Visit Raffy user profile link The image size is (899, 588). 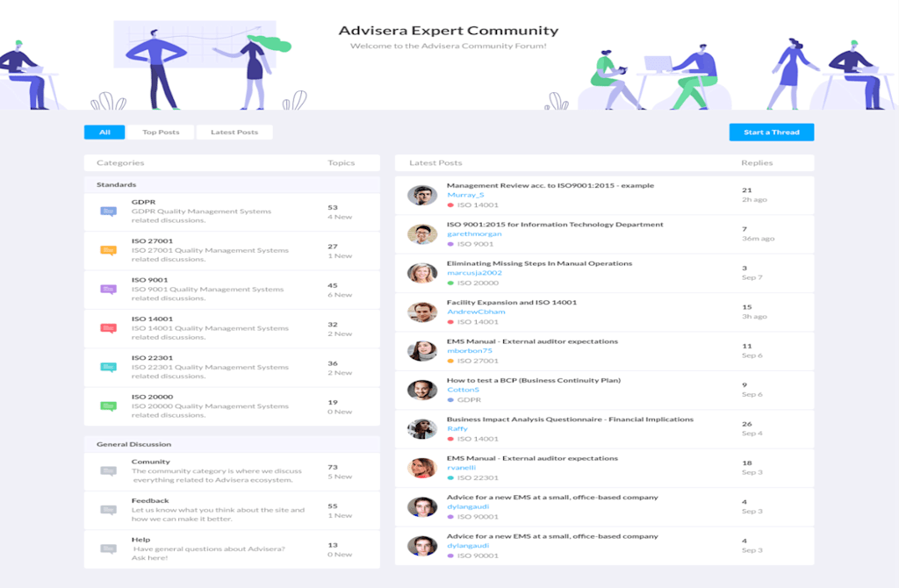tap(457, 428)
